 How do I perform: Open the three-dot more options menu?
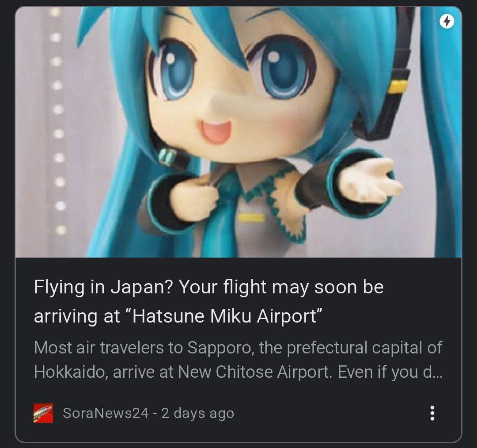point(432,413)
